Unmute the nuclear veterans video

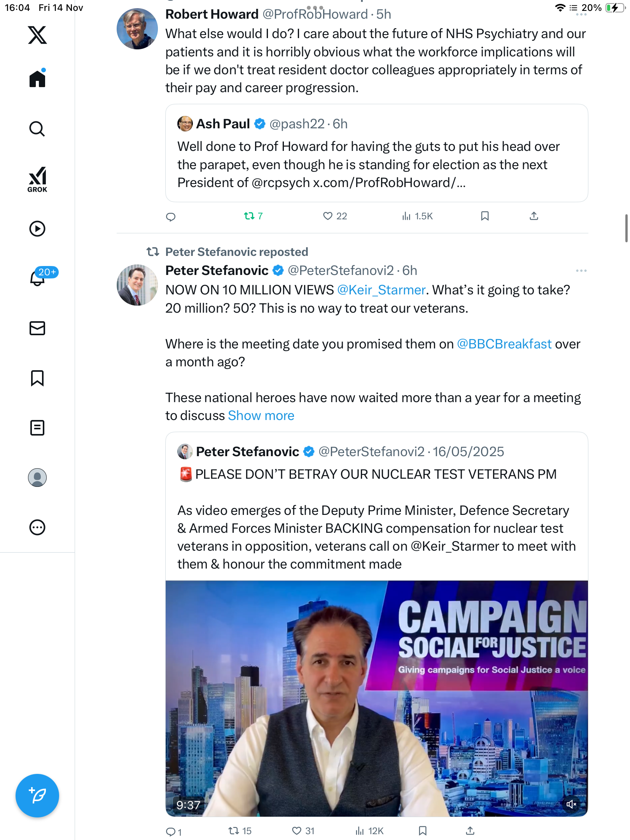[571, 804]
